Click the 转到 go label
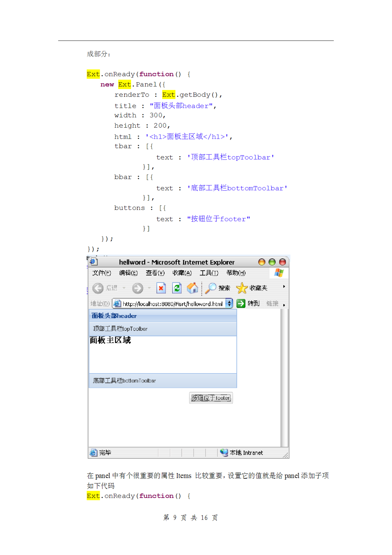The image size is (392, 555). click(x=254, y=303)
